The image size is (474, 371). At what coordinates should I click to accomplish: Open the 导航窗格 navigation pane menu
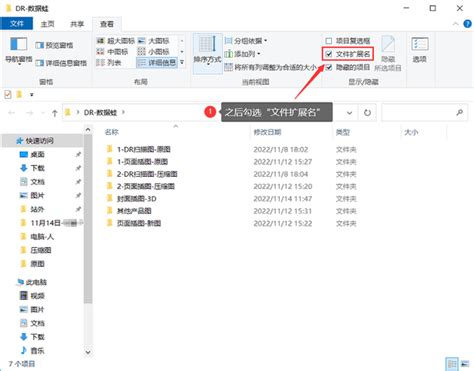click(19, 50)
